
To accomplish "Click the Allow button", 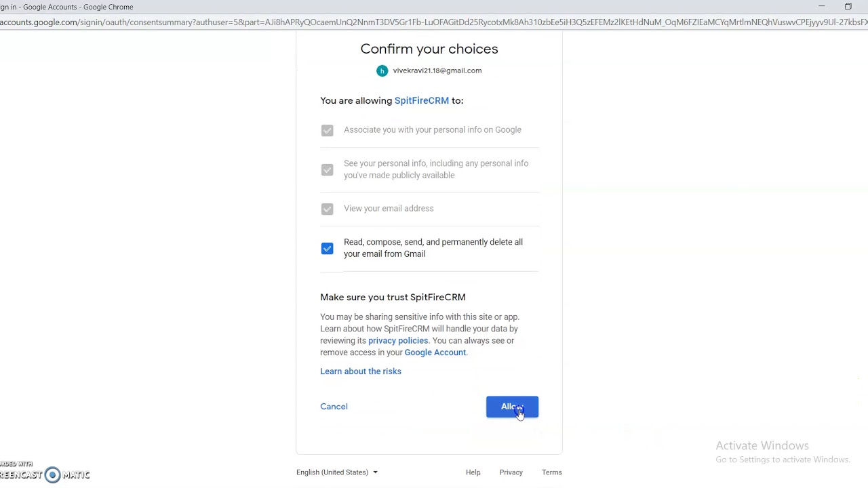I will click(x=512, y=407).
